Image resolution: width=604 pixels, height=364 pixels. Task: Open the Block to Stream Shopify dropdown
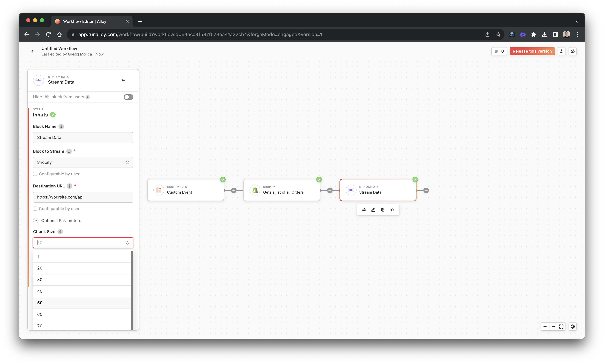pyautogui.click(x=83, y=162)
